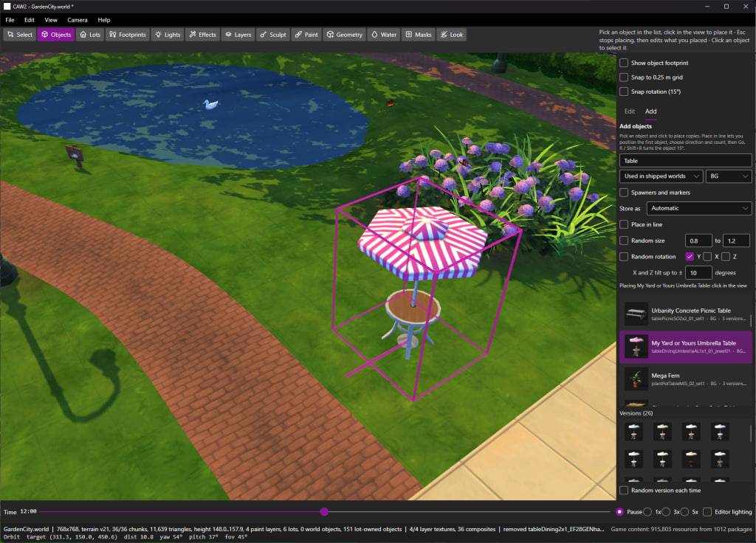Open the Layers tool
Viewport: 756px width, 543px height.
238,35
